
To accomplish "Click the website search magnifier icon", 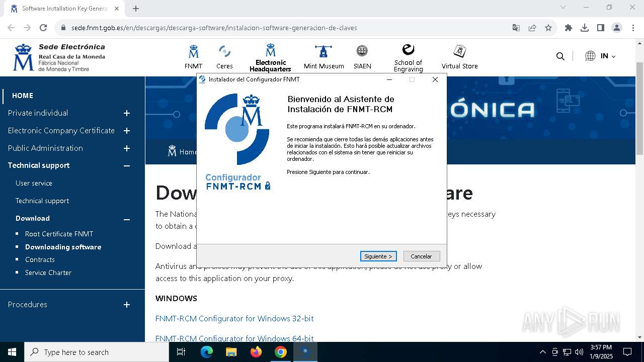I will tap(560, 56).
